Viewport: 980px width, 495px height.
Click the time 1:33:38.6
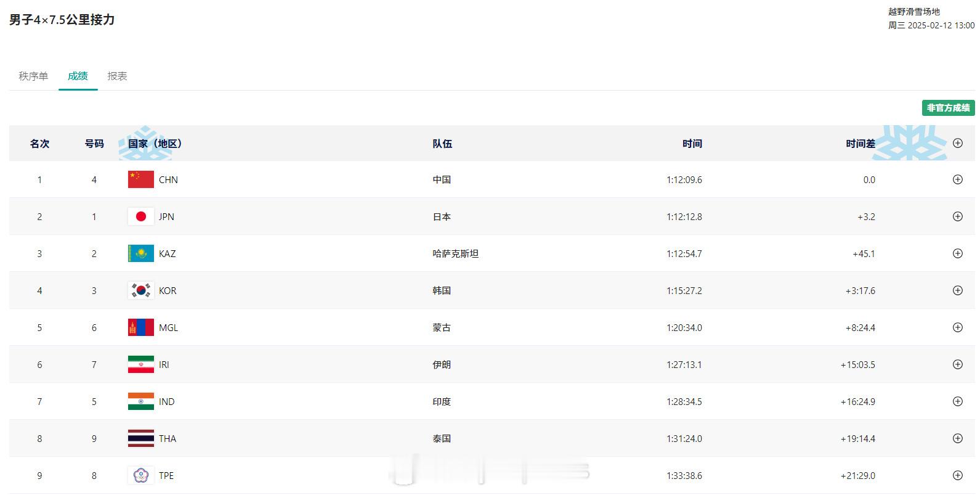[684, 476]
